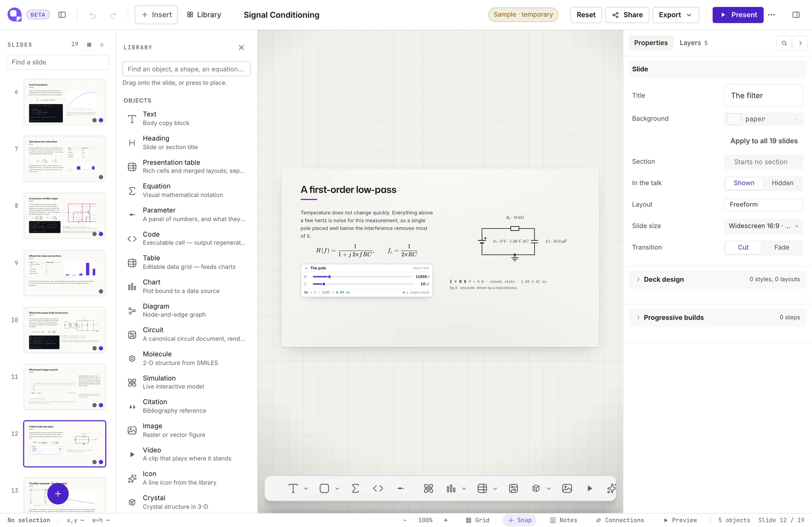Set slide as Shown in the talk
Viewport: 812px width, 527px height.
click(x=744, y=183)
